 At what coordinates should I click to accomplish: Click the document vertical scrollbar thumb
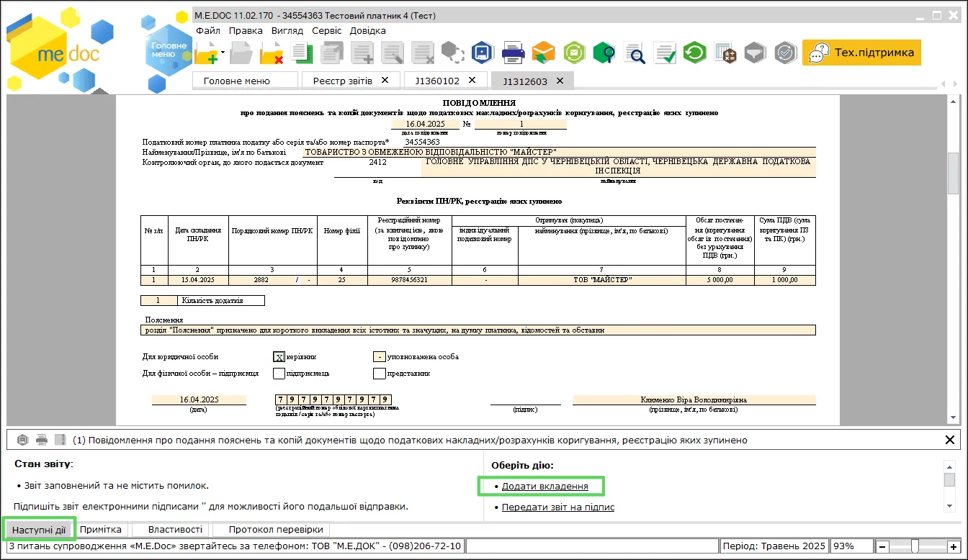pos(953,173)
